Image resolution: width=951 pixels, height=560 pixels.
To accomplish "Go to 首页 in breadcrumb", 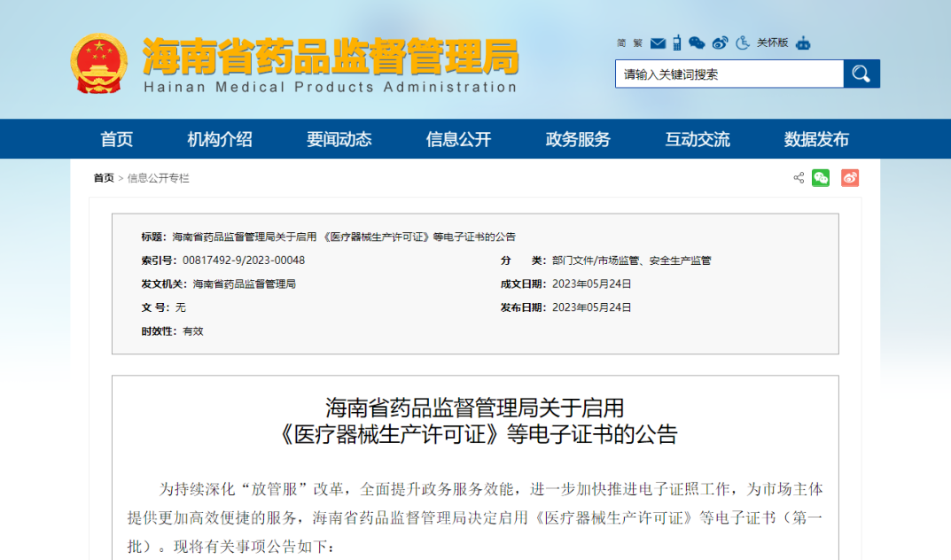I will [104, 178].
